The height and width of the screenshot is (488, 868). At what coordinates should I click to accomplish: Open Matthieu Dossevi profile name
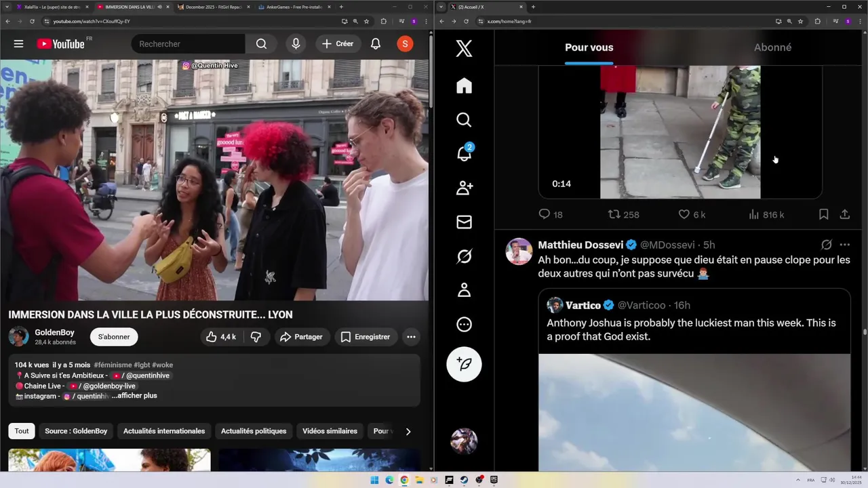click(x=580, y=245)
